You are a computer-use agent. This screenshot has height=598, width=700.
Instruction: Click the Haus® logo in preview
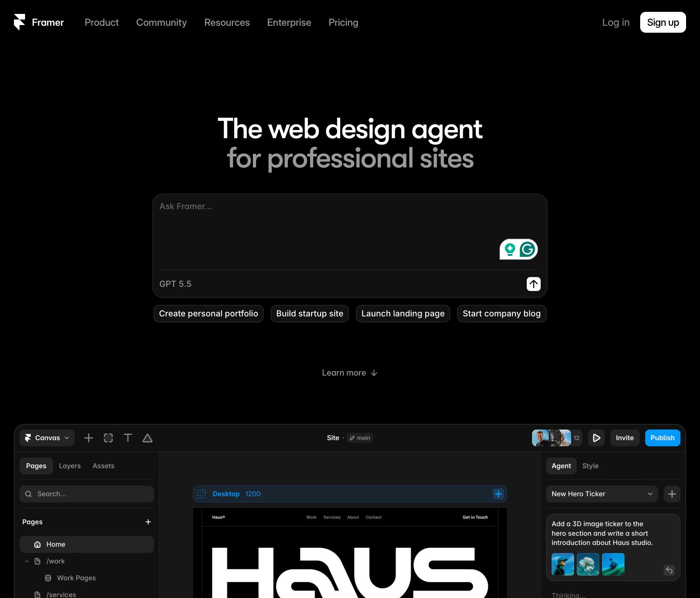pyautogui.click(x=218, y=517)
